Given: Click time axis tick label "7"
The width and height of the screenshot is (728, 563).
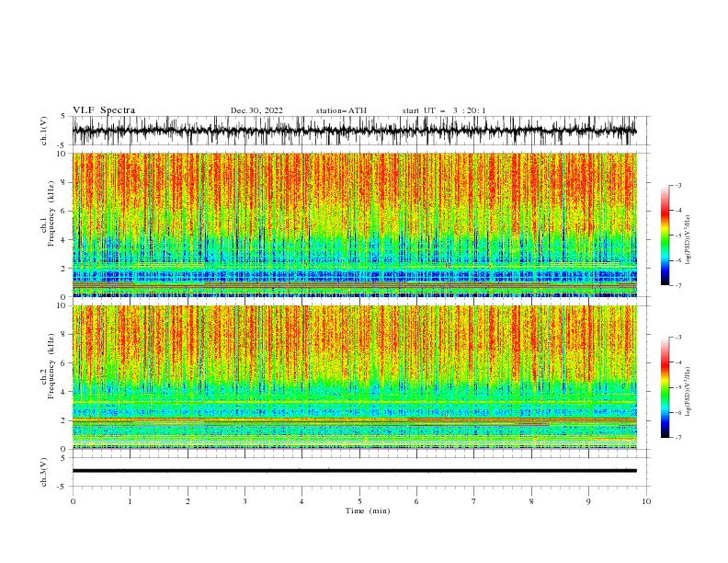Looking at the screenshot, I should [474, 501].
